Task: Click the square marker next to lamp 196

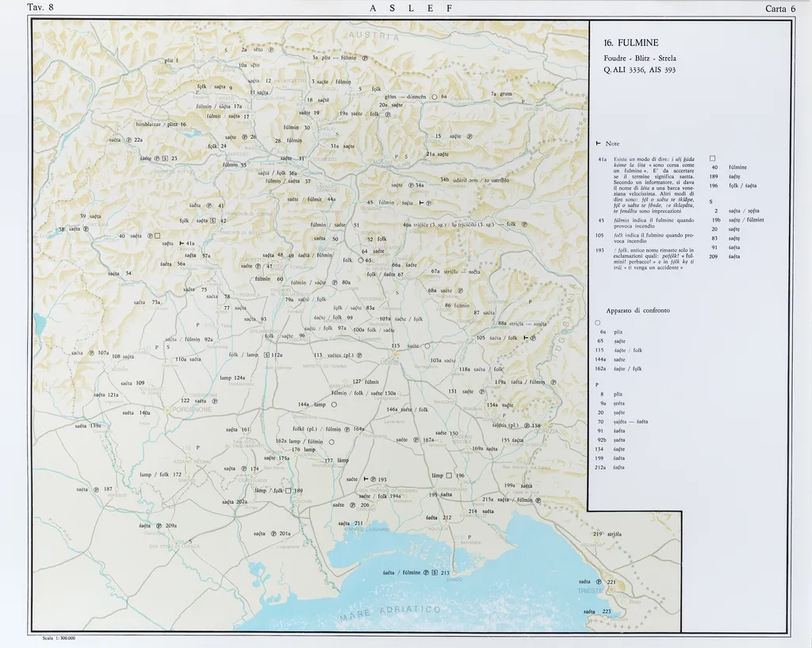Action: 449,476
